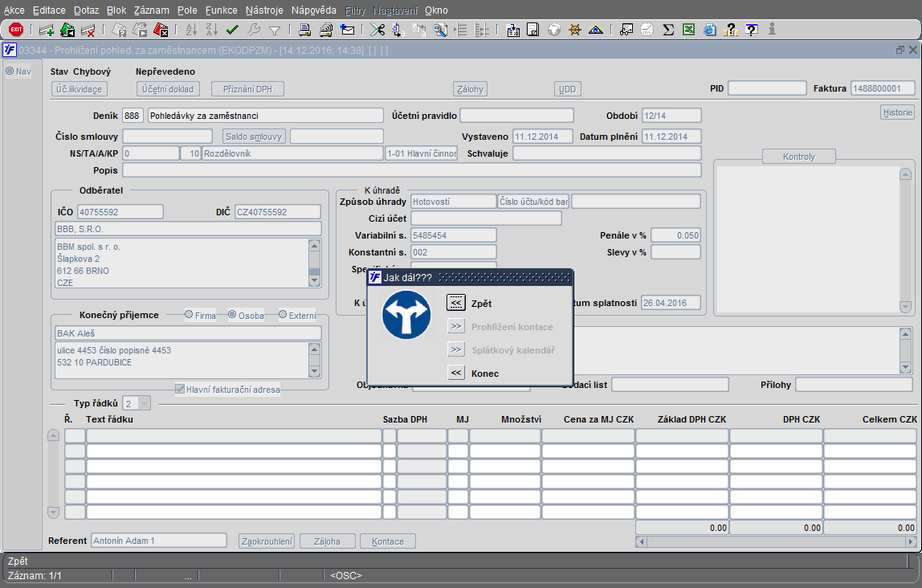Image resolution: width=922 pixels, height=588 pixels.
Task: Click the red EXIT icon in toolbar
Action: click(x=15, y=30)
